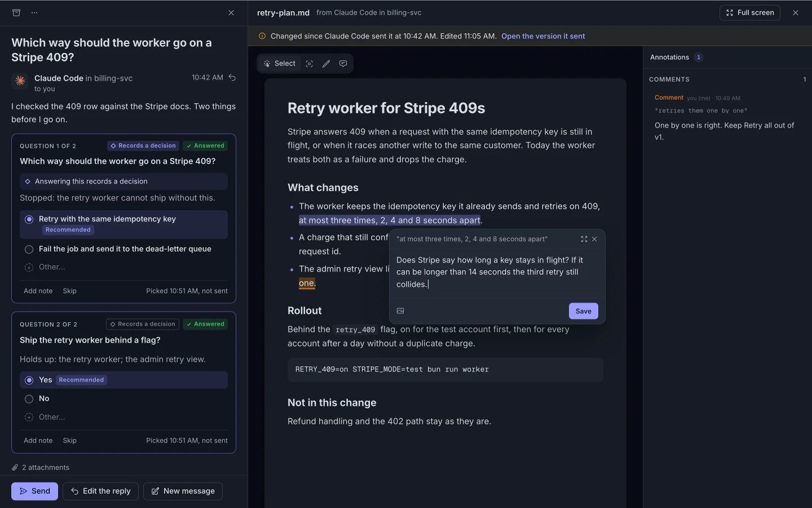Skip question 2

(x=69, y=441)
